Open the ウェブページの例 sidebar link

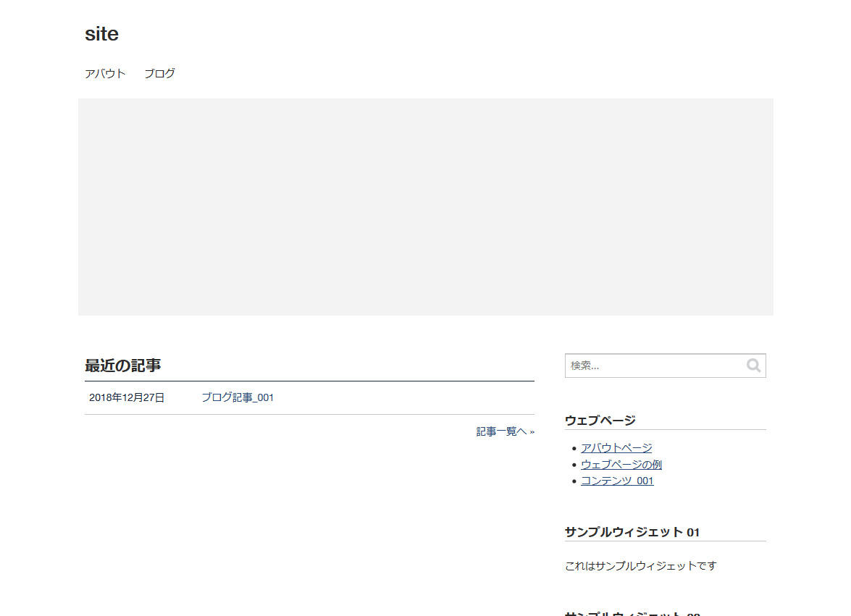(x=621, y=464)
